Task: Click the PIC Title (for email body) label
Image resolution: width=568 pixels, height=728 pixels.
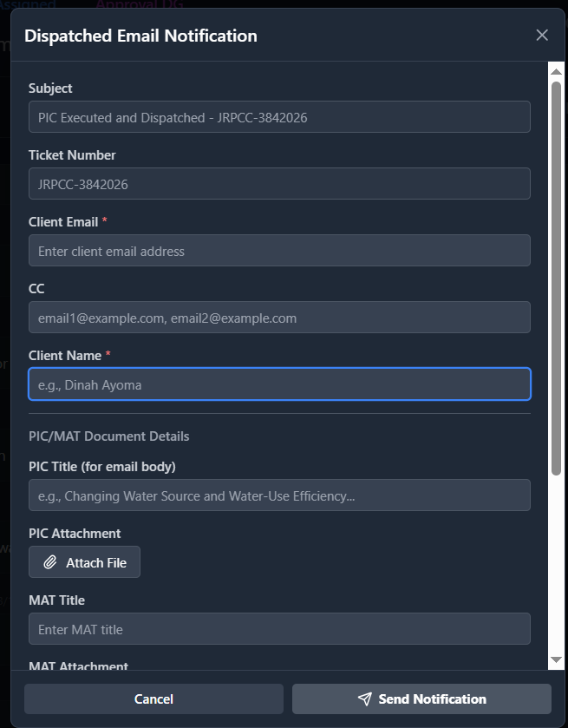Action: click(102, 467)
